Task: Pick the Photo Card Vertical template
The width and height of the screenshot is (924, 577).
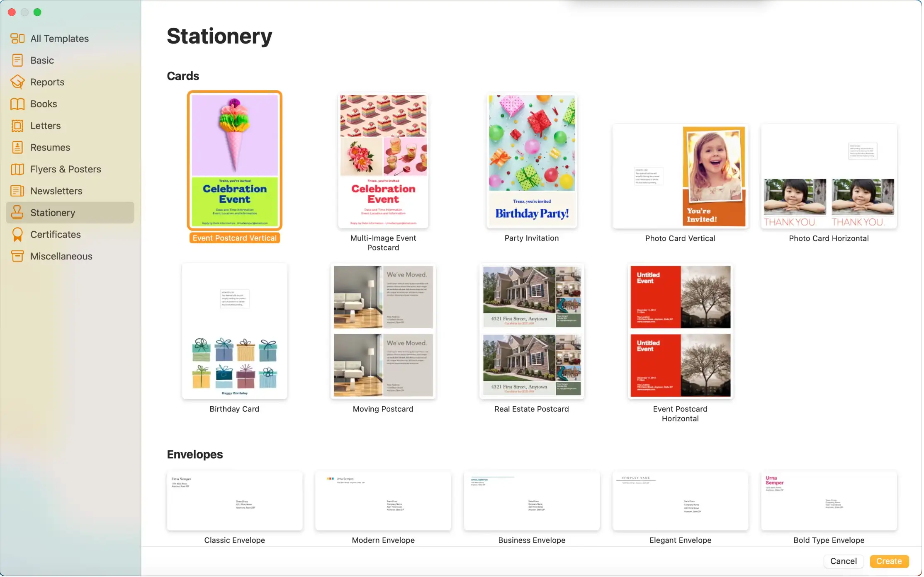Action: (x=681, y=177)
